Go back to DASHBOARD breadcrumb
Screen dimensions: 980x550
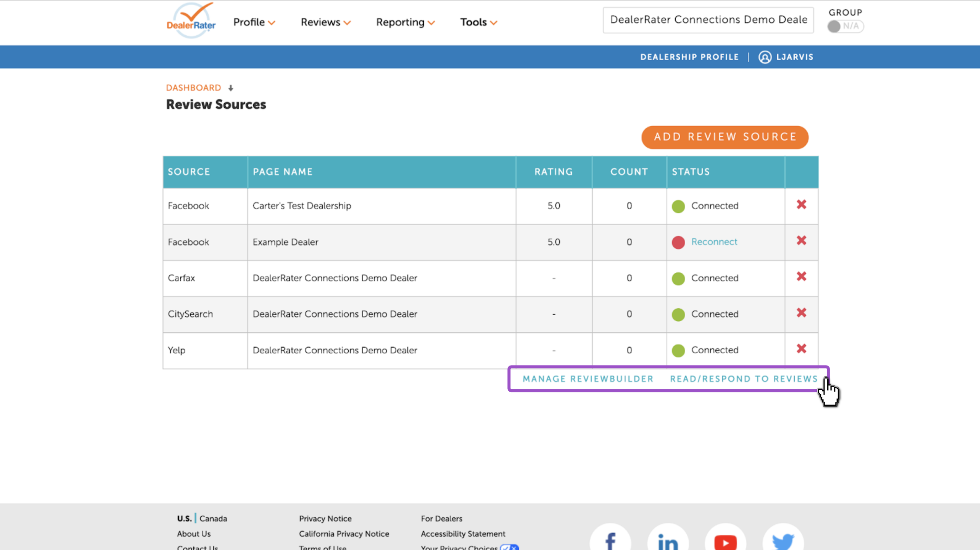(193, 88)
